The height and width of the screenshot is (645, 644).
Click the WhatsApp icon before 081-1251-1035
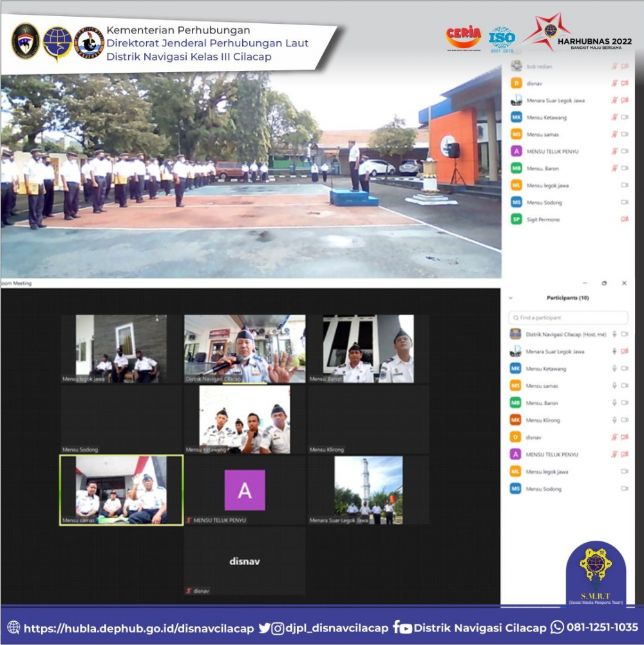[557, 628]
